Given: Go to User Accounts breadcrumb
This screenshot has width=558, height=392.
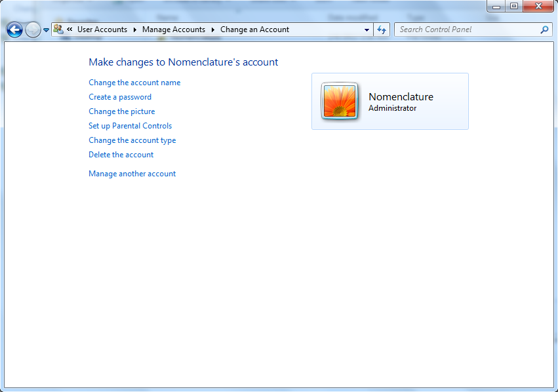Looking at the screenshot, I should click(x=102, y=29).
